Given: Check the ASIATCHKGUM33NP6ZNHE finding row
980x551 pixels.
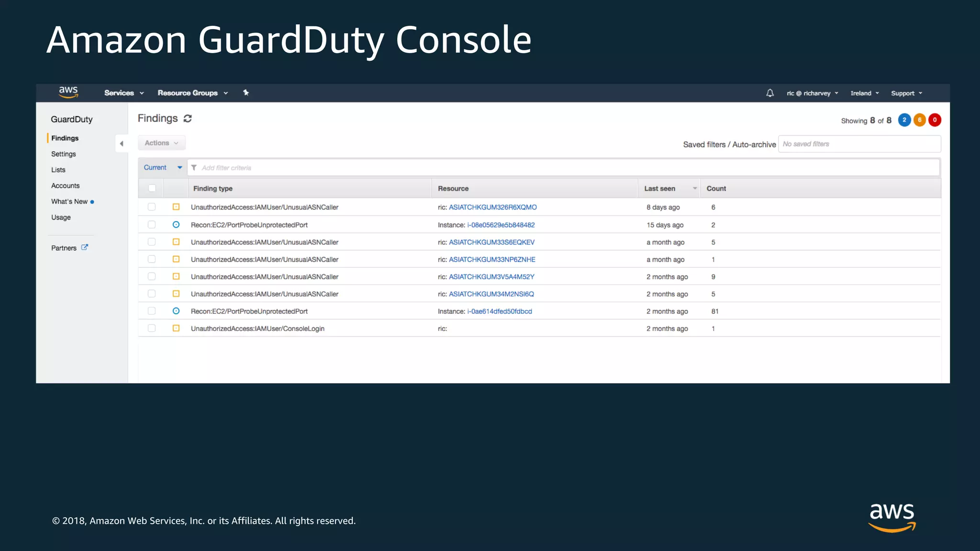Looking at the screenshot, I should [152, 259].
